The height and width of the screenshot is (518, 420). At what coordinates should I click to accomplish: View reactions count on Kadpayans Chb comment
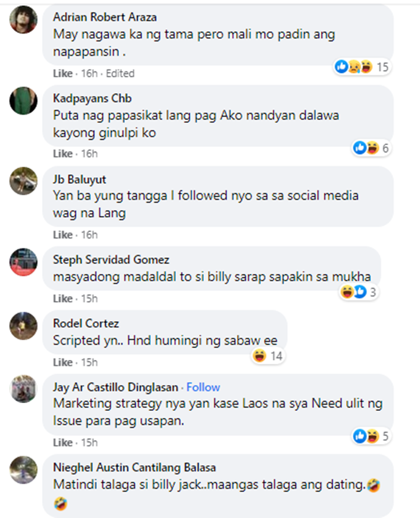coord(385,148)
